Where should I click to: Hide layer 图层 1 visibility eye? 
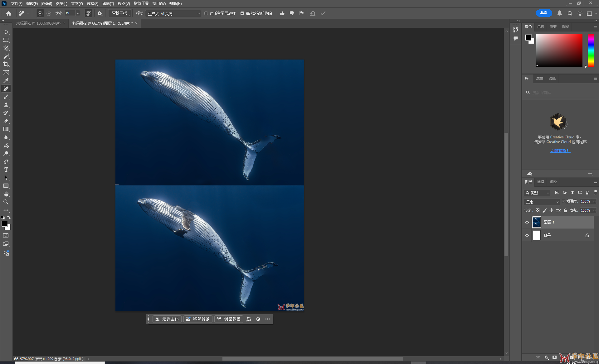(527, 222)
